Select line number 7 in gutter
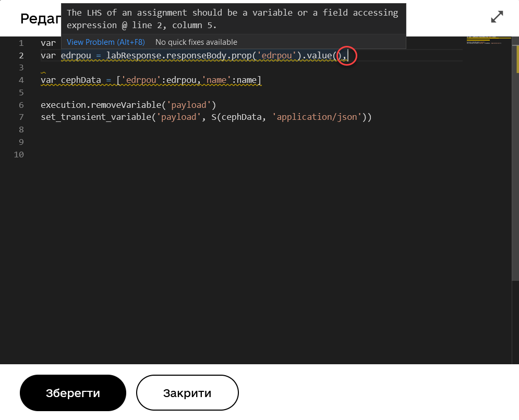Image resolution: width=519 pixels, height=420 pixels. point(21,117)
